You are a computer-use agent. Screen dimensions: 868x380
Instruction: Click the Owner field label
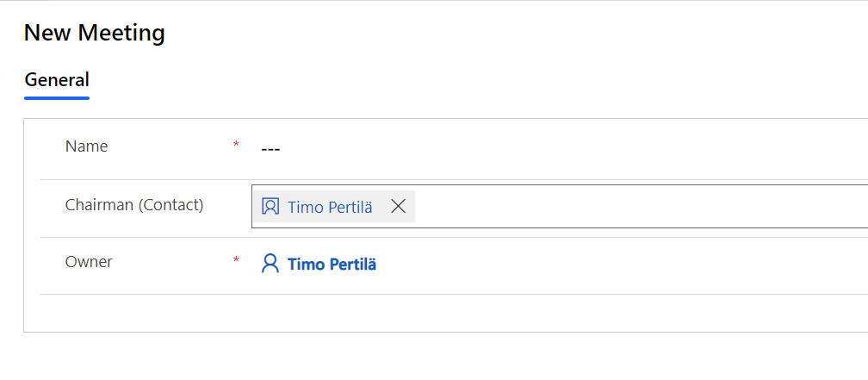(x=89, y=261)
